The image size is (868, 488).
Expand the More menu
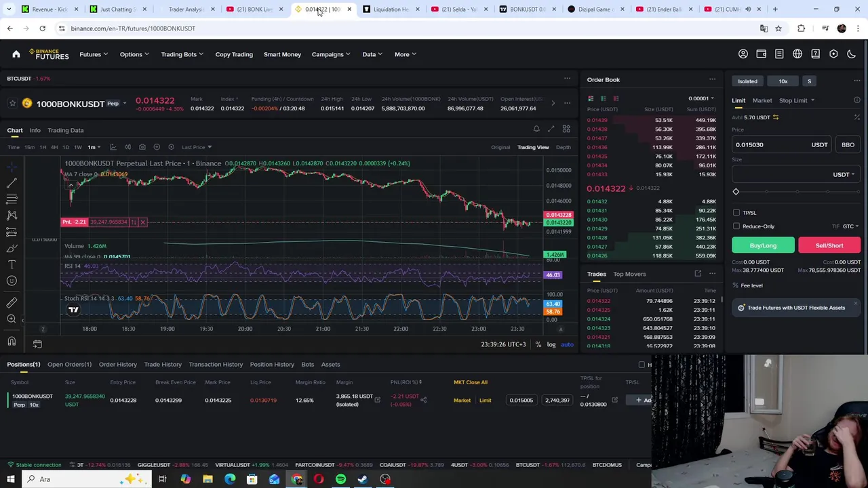pyautogui.click(x=406, y=54)
